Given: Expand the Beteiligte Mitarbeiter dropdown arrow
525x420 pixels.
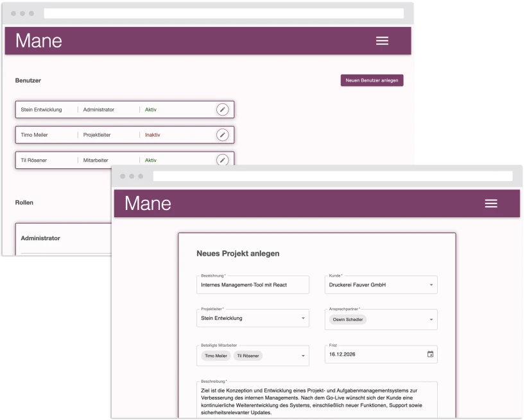Looking at the screenshot, I should (303, 356).
